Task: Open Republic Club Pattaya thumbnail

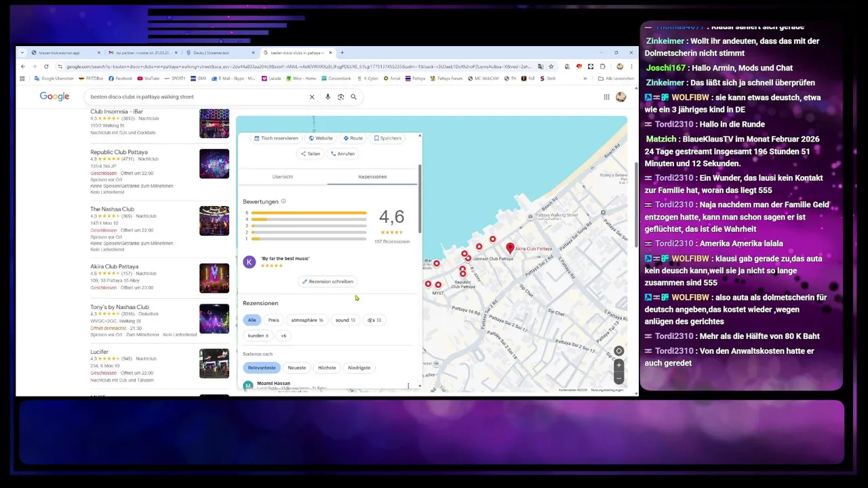Action: click(214, 163)
